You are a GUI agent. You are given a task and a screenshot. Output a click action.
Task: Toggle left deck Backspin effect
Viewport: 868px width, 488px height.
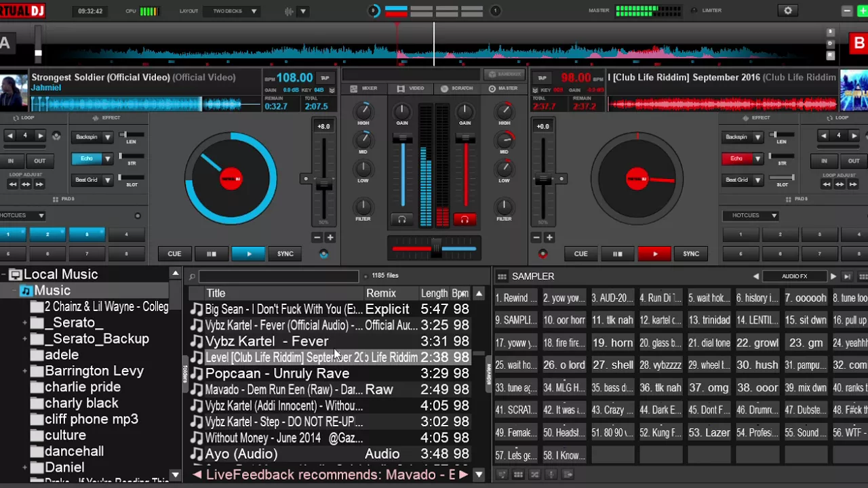[x=87, y=137]
